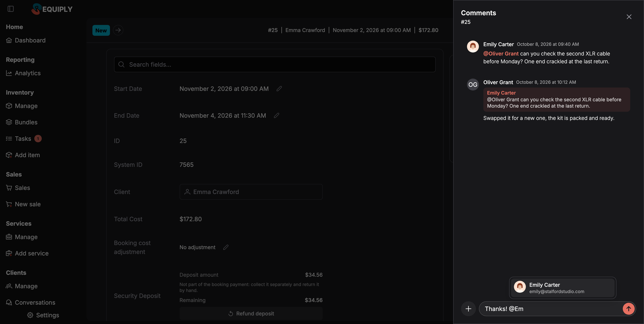The height and width of the screenshot is (324, 644).
Task: Click the New status badge
Action: click(x=101, y=31)
